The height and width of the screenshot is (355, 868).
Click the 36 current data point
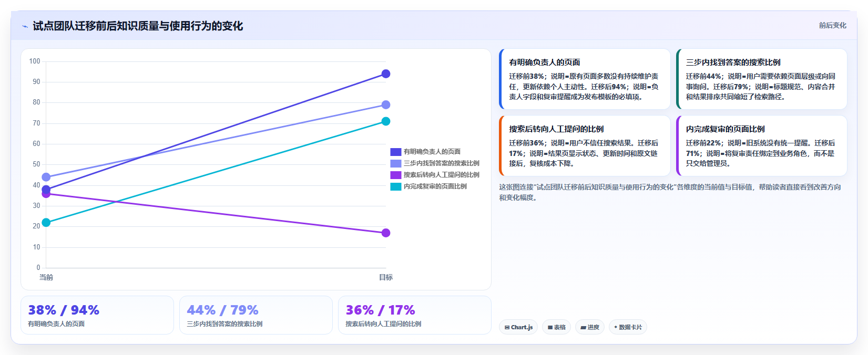[46, 194]
